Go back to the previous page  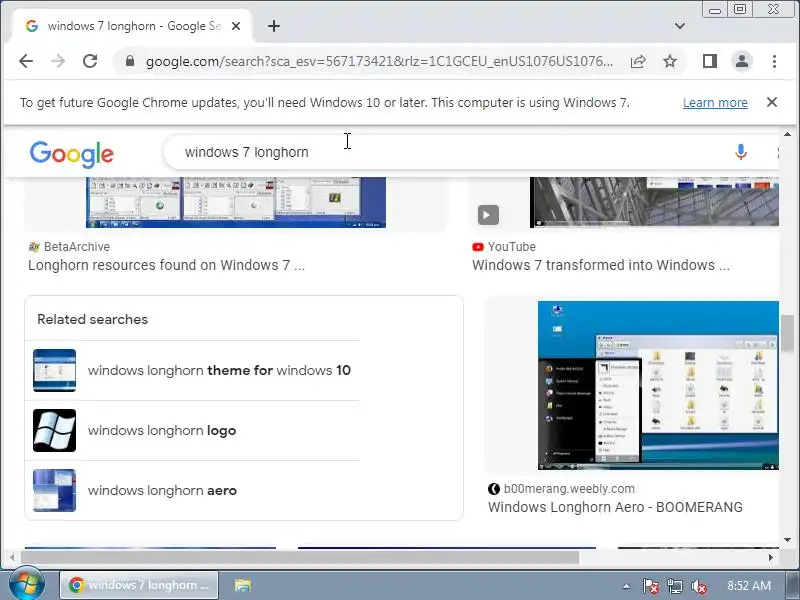[x=26, y=61]
